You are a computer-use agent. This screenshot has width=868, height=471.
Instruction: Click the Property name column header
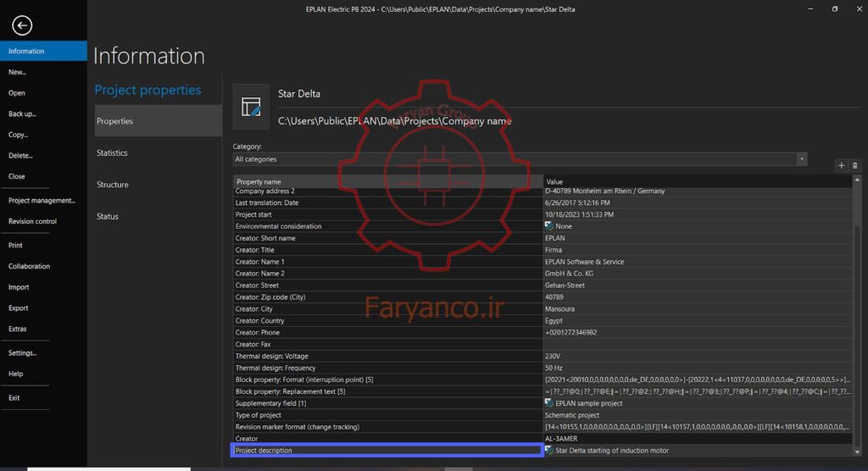click(387, 181)
